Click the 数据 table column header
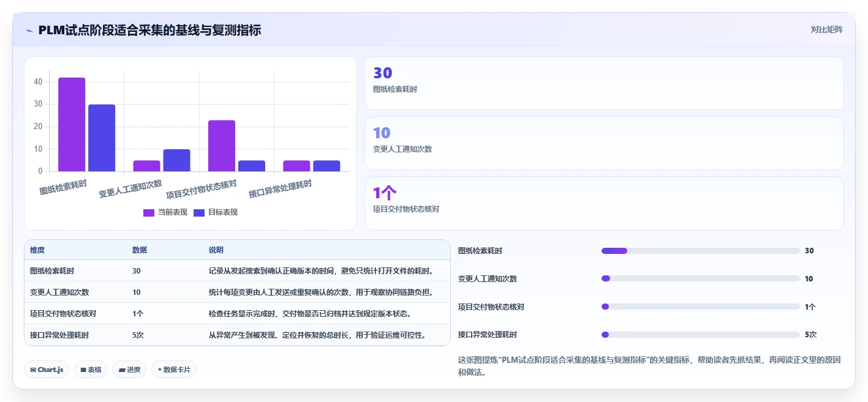 coord(140,250)
